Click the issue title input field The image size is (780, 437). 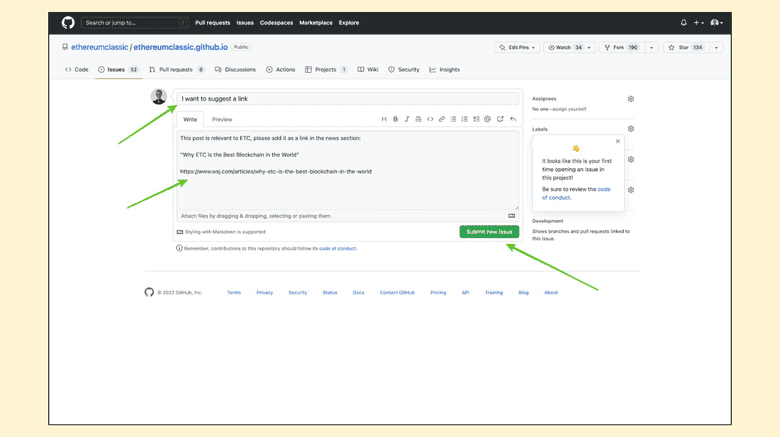(347, 99)
